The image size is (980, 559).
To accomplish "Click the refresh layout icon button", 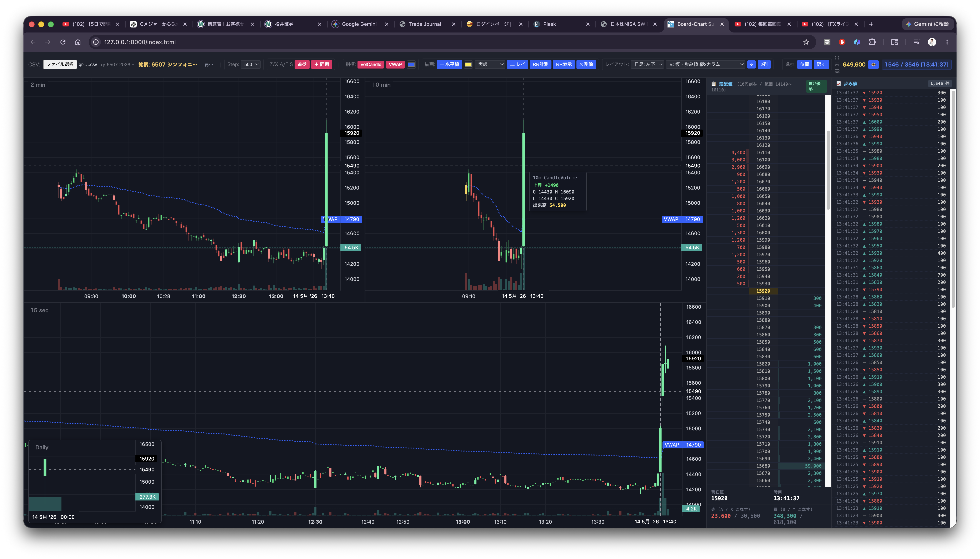I will coord(751,65).
